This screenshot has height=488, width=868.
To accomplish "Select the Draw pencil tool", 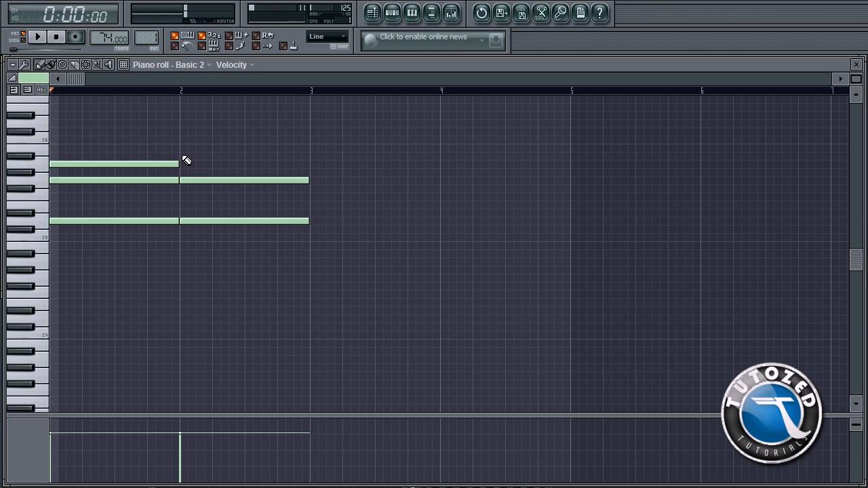I will tap(39, 64).
